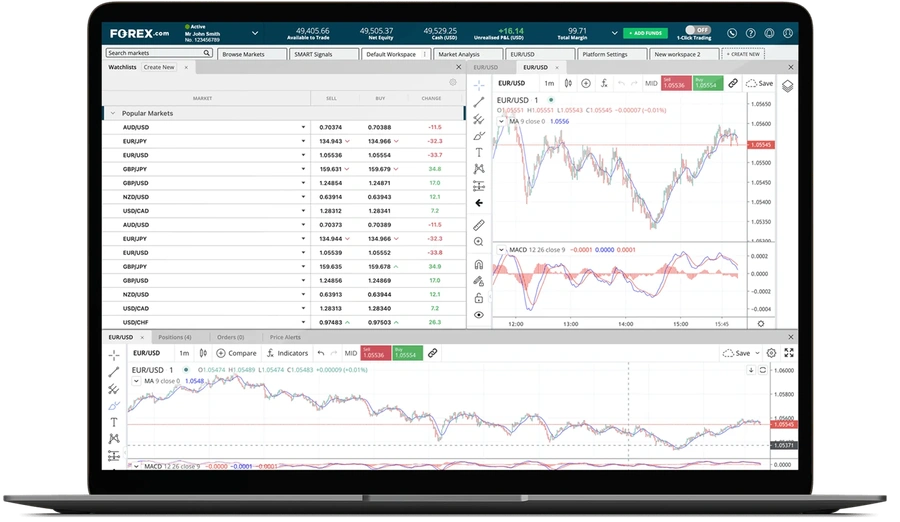Open the lower chart settings gear icon
Screen dimensions: 900x522
pyautogui.click(x=771, y=353)
